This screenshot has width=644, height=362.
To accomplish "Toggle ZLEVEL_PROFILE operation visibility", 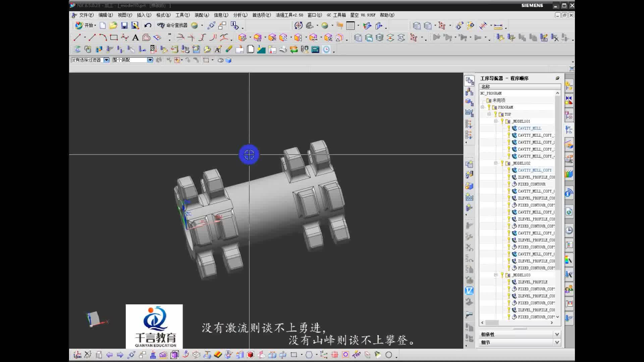I will click(x=508, y=282).
